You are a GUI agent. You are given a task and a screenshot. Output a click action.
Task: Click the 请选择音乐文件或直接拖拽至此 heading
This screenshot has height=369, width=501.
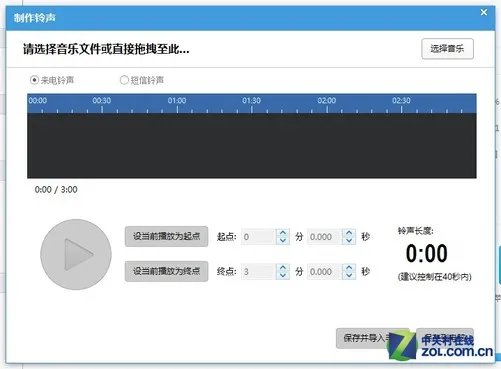click(106, 49)
